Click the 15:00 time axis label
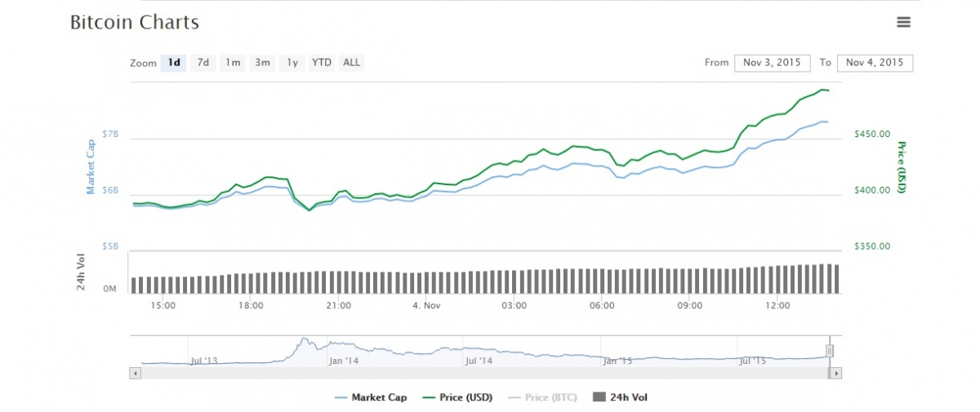The image size is (980, 412). [x=163, y=306]
